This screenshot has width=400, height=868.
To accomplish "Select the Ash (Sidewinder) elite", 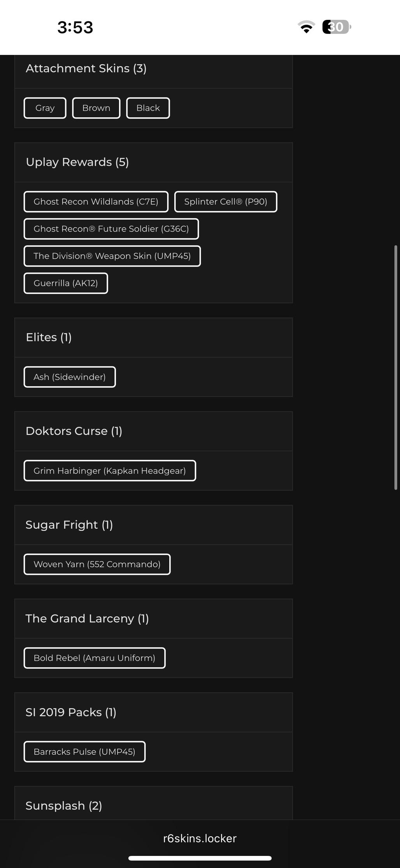I will click(x=70, y=377).
